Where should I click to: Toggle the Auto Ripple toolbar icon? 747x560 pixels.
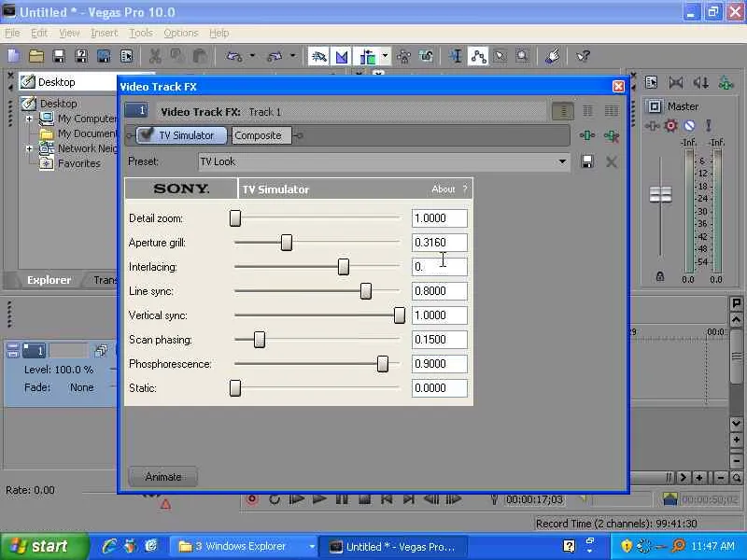point(367,57)
